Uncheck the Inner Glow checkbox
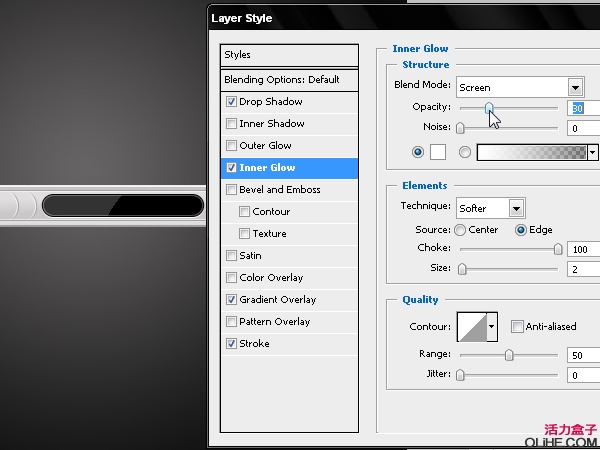600x450 pixels. (x=231, y=168)
